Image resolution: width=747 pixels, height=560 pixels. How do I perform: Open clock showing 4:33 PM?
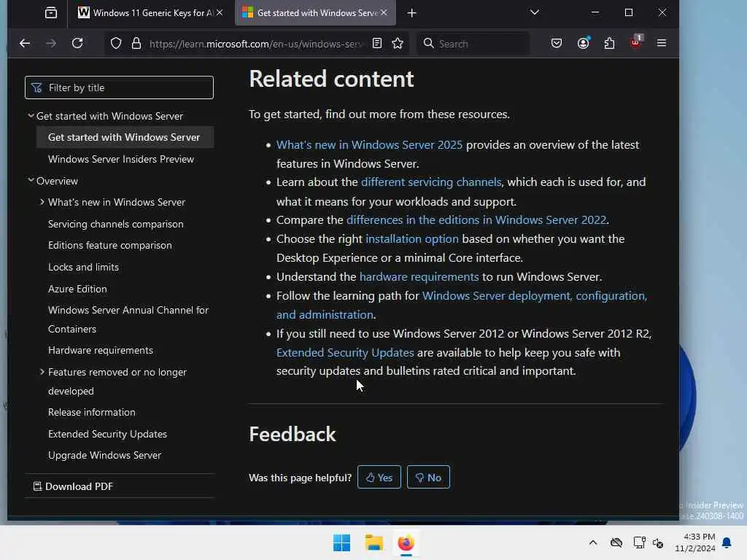pyautogui.click(x=695, y=542)
